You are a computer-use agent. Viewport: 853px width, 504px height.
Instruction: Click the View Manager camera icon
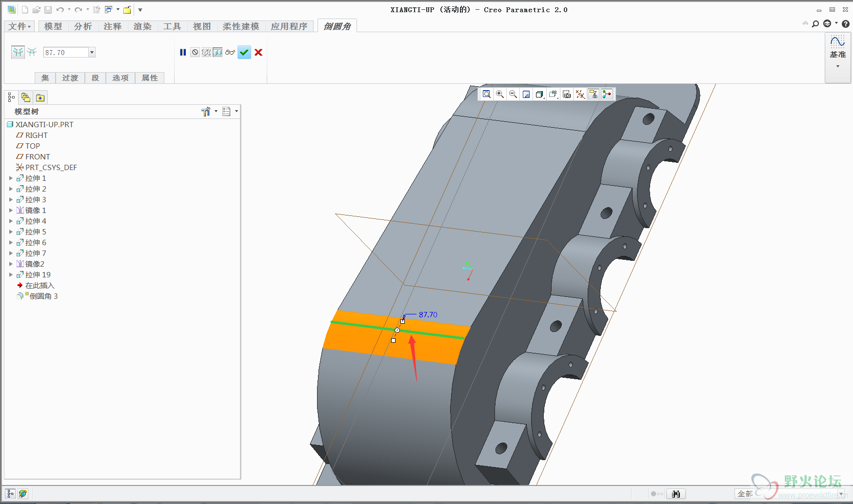pos(567,95)
